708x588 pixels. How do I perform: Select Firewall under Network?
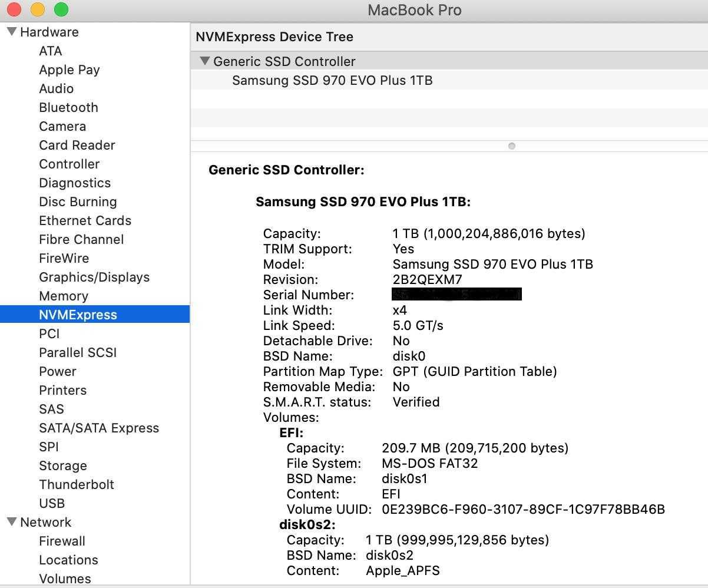(62, 541)
